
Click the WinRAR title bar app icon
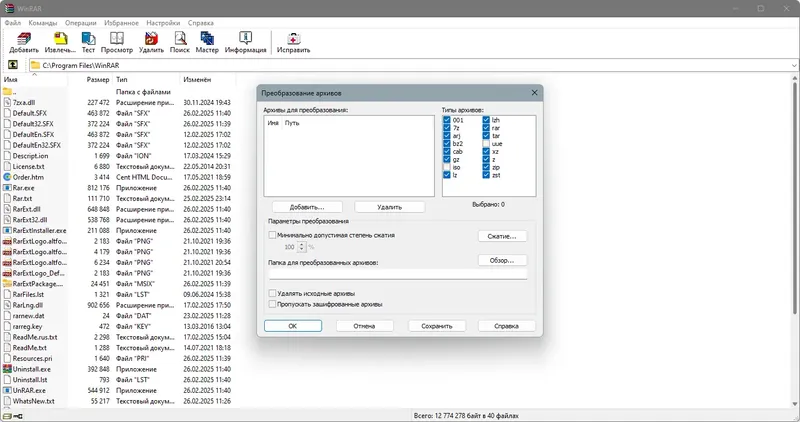pyautogui.click(x=9, y=8)
